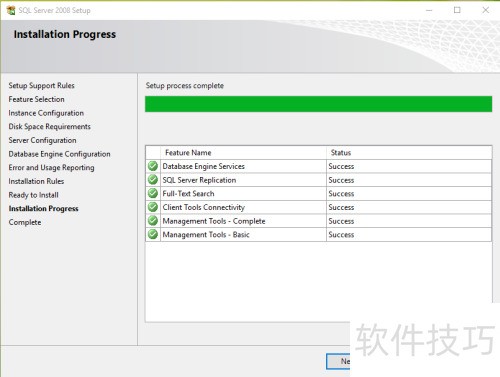
Task: Select the Instance Configuration step
Action: (x=46, y=113)
